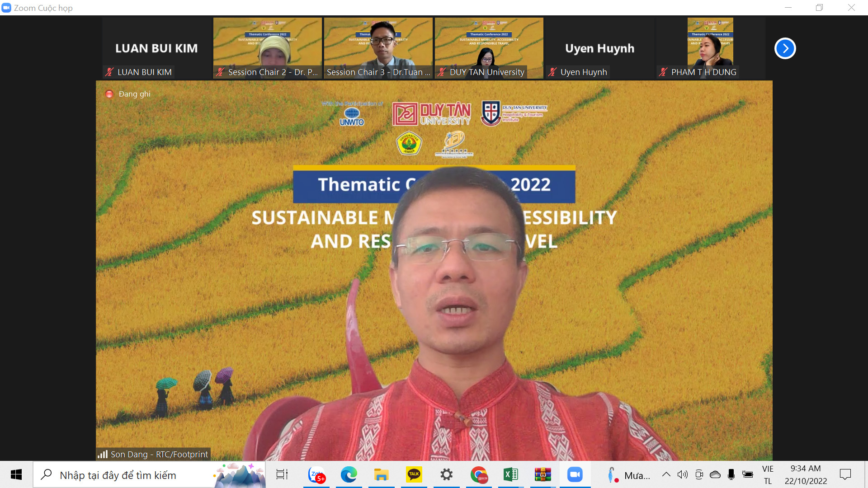This screenshot has height=488, width=868.
Task: Expand the hidden system tray icons chevron
Action: [x=666, y=474]
